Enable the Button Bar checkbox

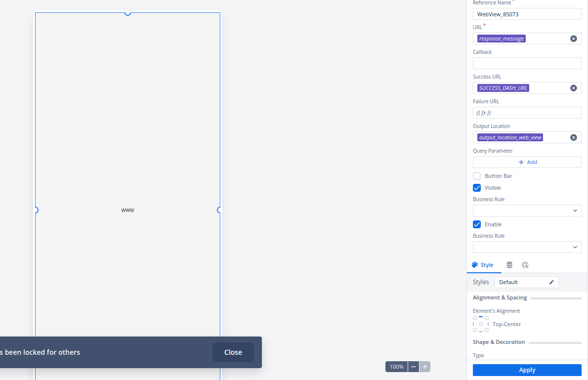[477, 176]
